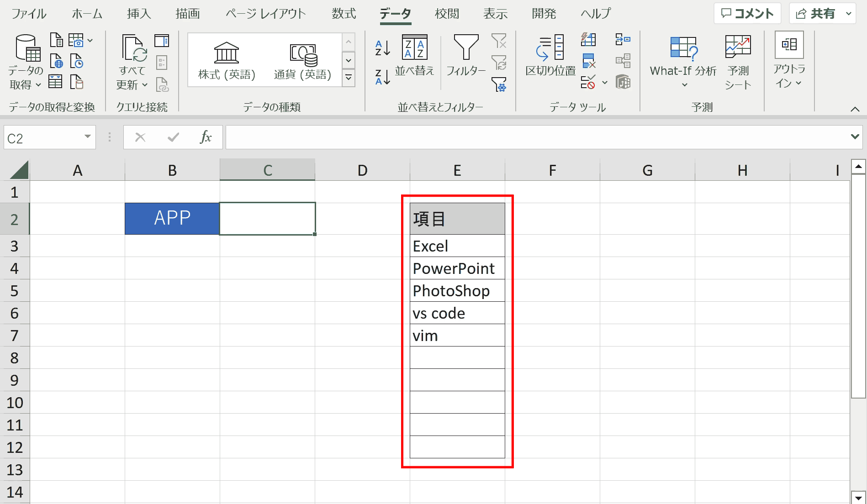Click the Clear filter icon

[x=499, y=41]
